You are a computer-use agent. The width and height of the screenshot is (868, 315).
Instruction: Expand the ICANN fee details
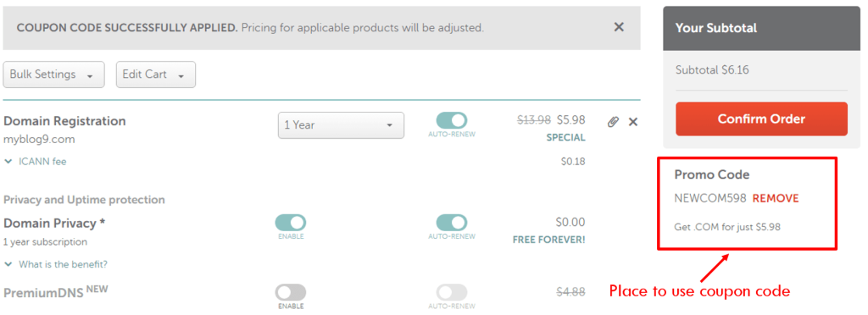tap(42, 162)
